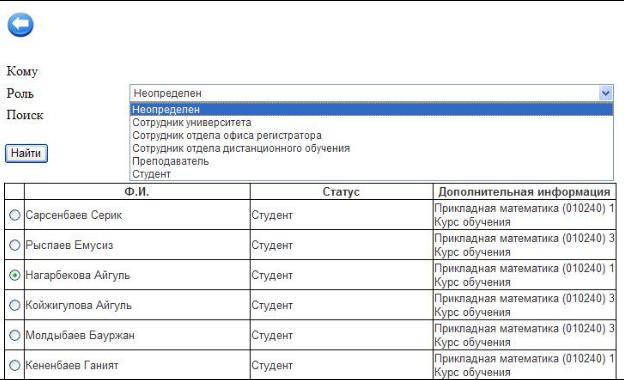The width and height of the screenshot is (624, 380).
Task: Click the Кому label
Action: pyautogui.click(x=22, y=72)
